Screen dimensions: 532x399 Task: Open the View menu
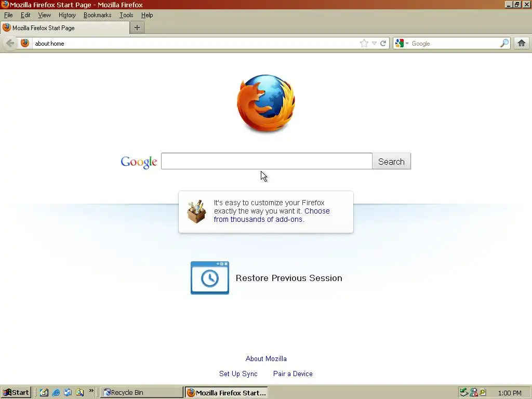click(x=45, y=15)
